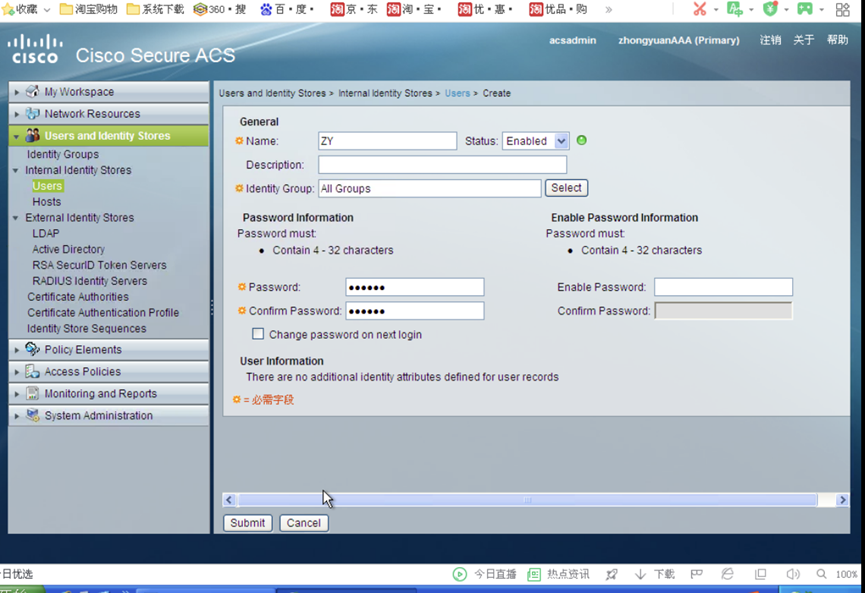Click Select button for Identity Group
The image size is (865, 593).
pyautogui.click(x=567, y=188)
